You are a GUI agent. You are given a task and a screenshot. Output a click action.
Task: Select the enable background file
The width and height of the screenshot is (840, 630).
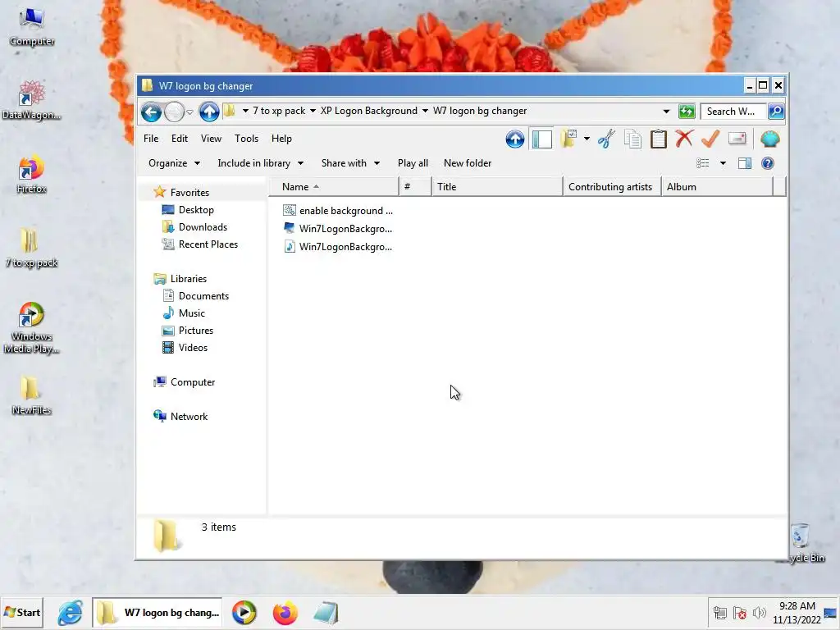point(339,211)
